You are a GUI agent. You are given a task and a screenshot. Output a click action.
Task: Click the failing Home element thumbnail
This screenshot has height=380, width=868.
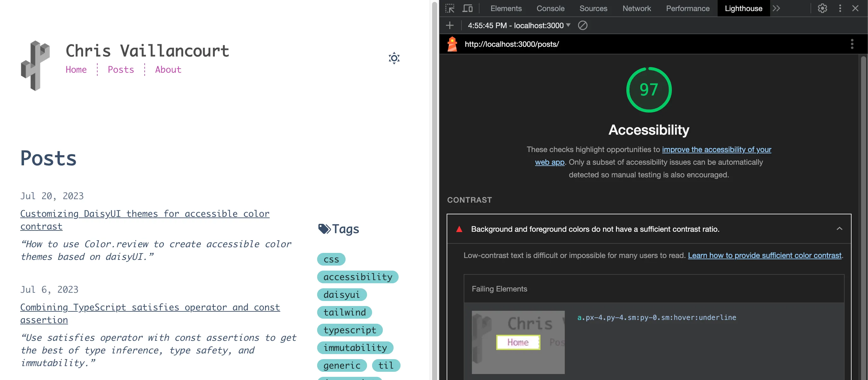tap(518, 342)
